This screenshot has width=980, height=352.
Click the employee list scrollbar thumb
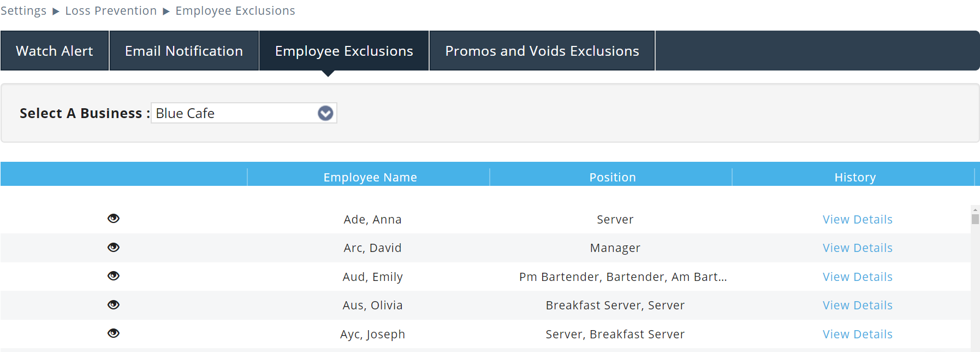(975, 219)
